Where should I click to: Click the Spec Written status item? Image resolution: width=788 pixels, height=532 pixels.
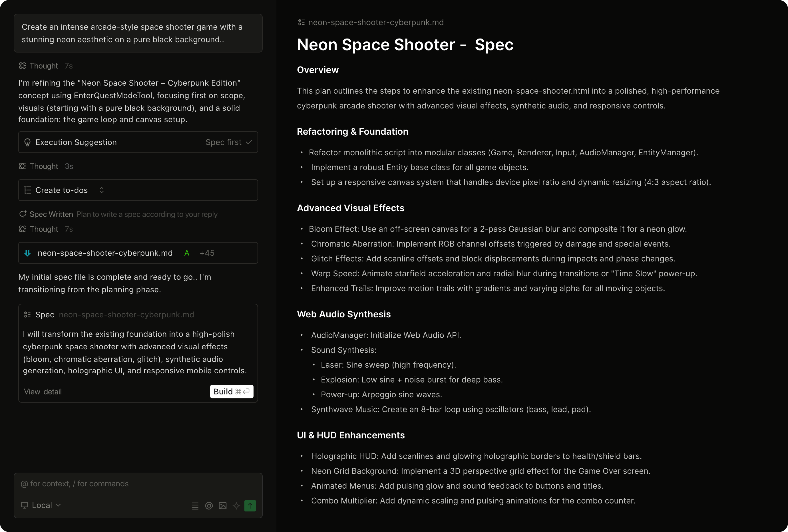click(x=51, y=214)
